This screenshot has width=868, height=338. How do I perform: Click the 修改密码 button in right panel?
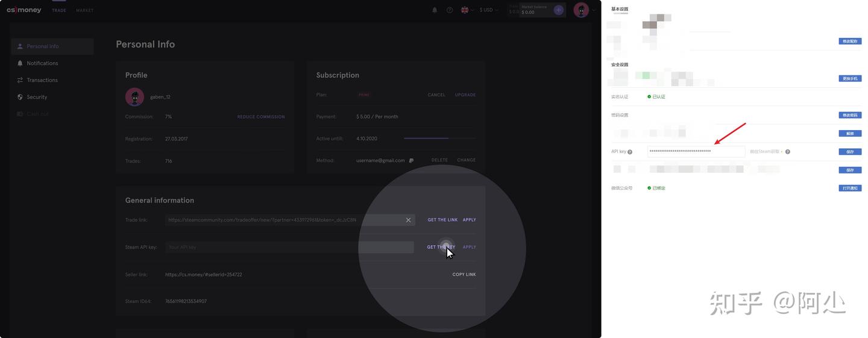(x=850, y=115)
